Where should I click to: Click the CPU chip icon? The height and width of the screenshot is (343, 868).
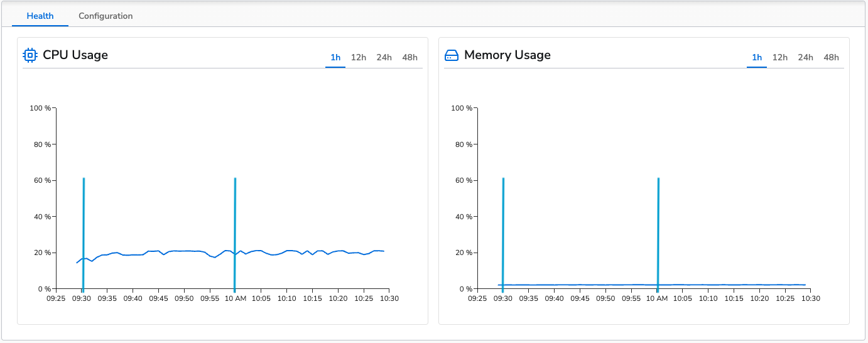[x=30, y=55]
